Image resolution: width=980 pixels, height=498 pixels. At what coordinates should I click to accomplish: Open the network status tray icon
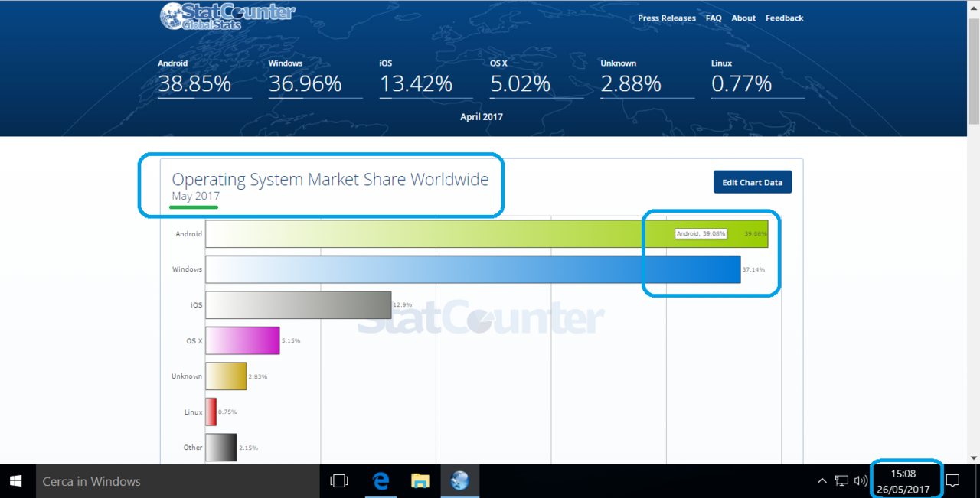click(841, 481)
